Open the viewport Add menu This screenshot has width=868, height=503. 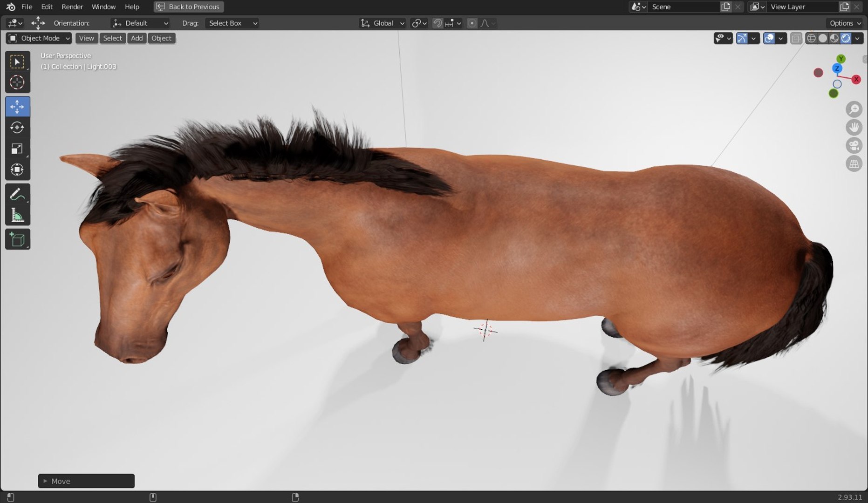point(137,38)
